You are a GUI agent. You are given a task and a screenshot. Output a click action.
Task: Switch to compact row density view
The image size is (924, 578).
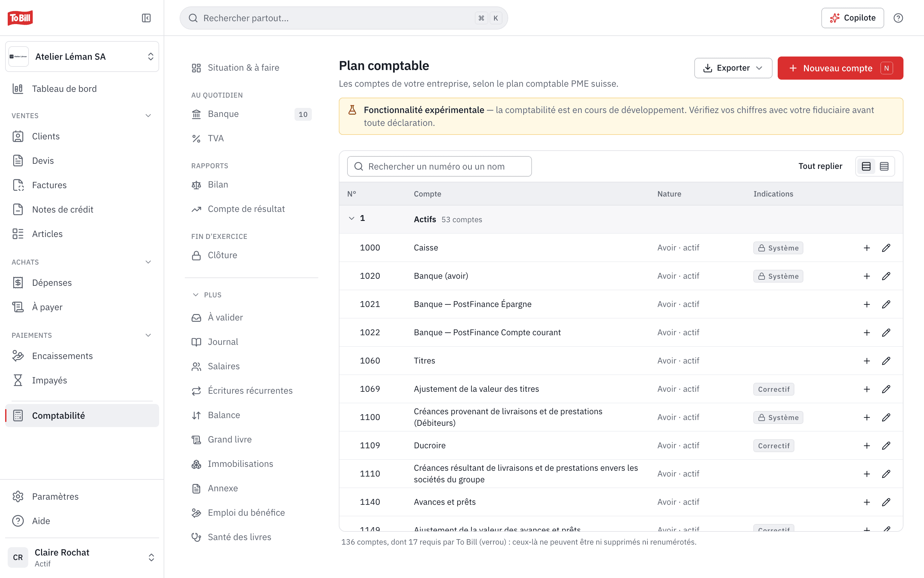tap(884, 166)
